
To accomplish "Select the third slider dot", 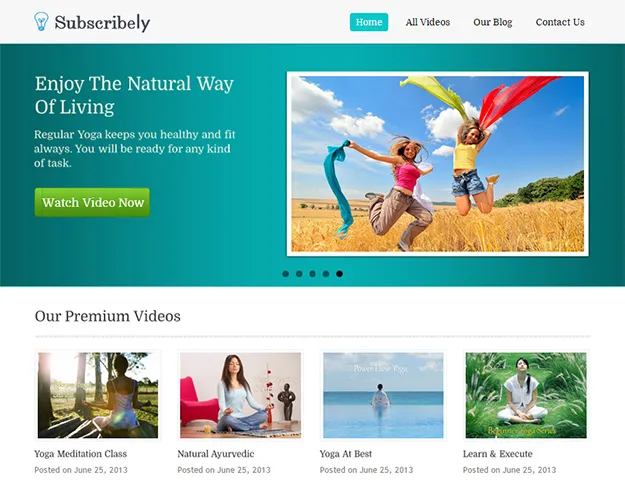I will 312,274.
